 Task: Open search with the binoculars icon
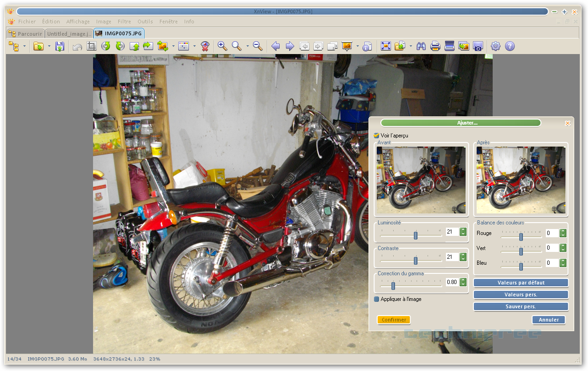pos(421,46)
